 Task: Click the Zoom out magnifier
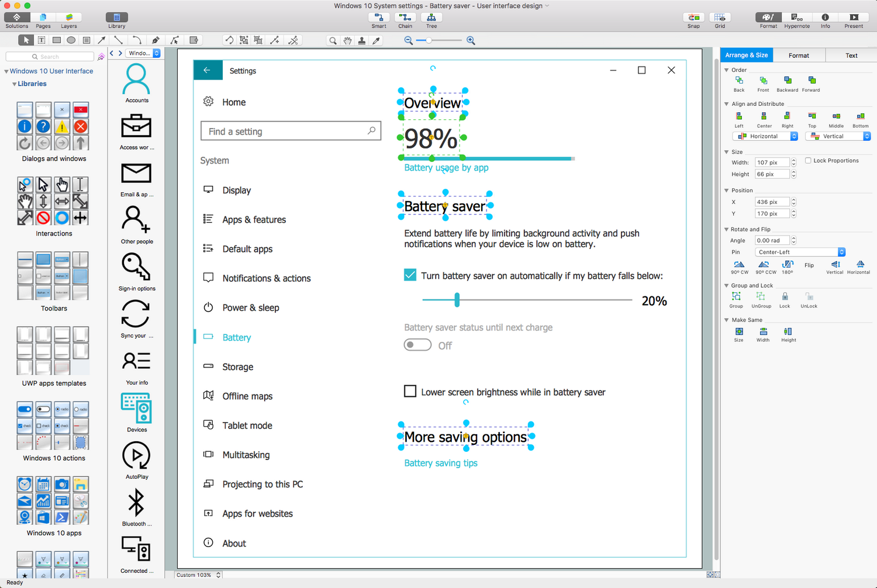[x=408, y=40]
